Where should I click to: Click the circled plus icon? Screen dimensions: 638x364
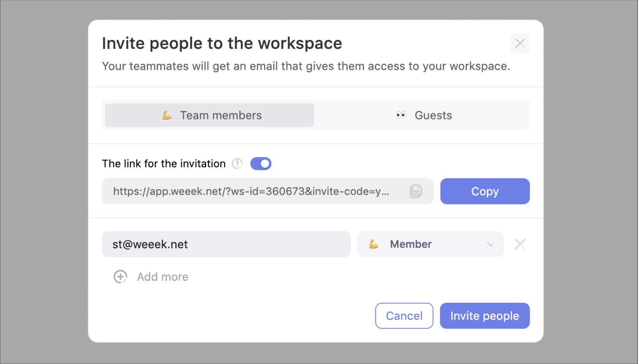coord(120,277)
